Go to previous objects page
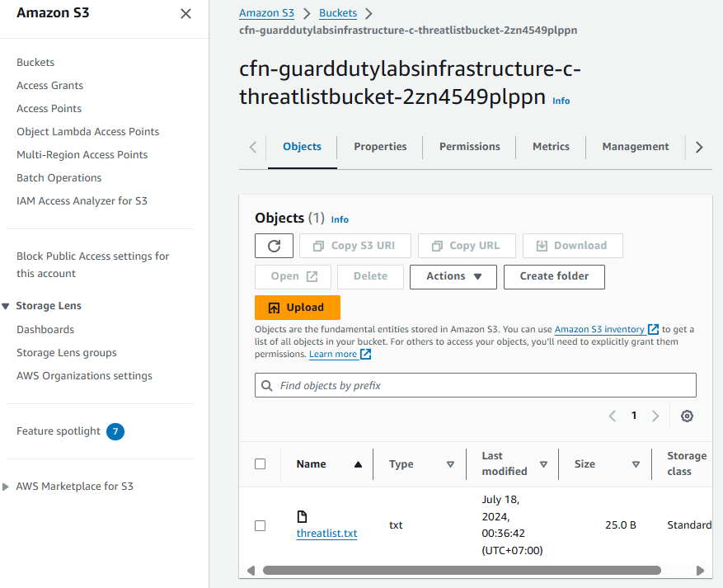The width and height of the screenshot is (723, 588). point(613,416)
